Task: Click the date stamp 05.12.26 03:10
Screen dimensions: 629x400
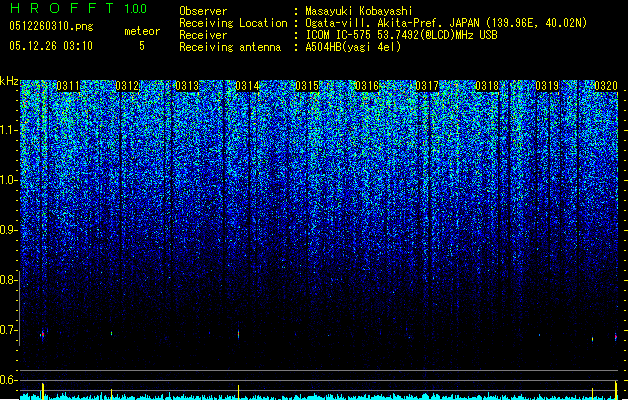Action: 51,46
